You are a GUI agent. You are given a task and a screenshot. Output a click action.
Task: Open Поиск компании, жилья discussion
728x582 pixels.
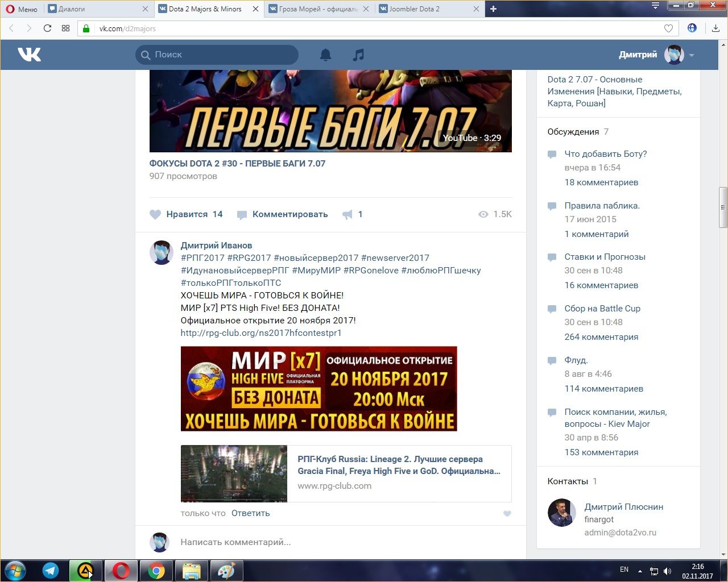pos(615,418)
